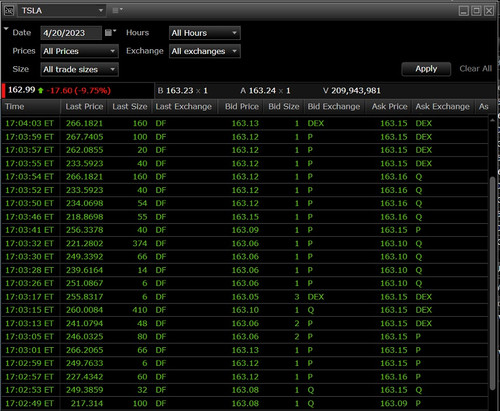
Task: Click last price 267.7405
Action: [x=84, y=137]
